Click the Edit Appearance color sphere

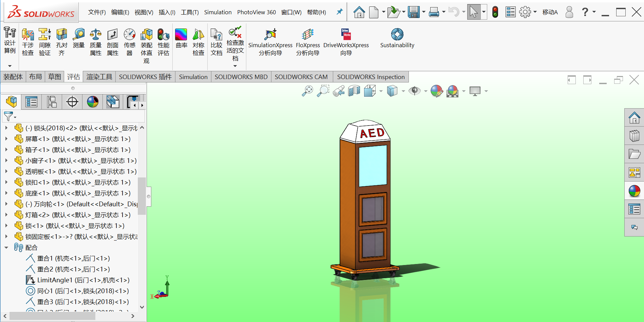click(x=437, y=91)
